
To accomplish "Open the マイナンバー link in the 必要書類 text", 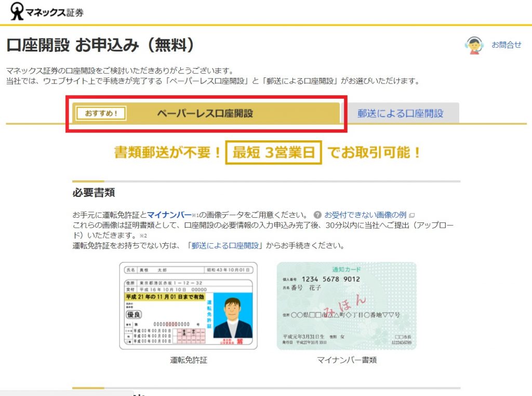I will (169, 215).
